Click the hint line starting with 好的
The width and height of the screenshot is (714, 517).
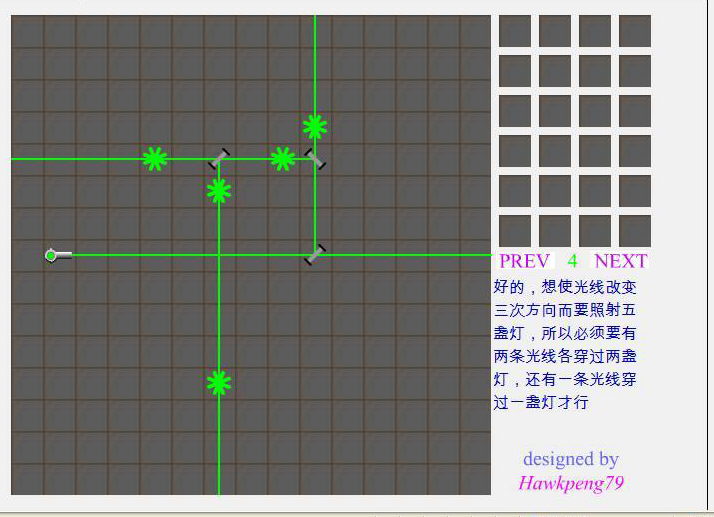pyautogui.click(x=565, y=287)
